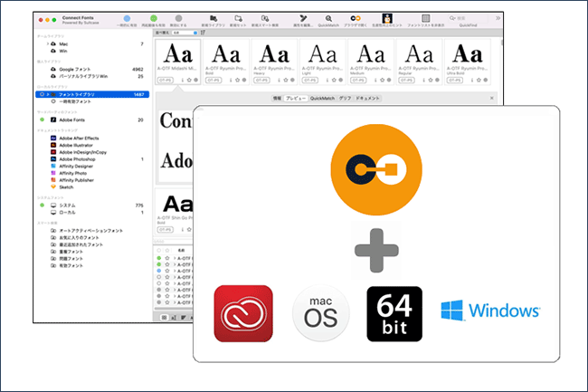Click the Adobe Fonts icon in sidebar
Image resolution: width=588 pixels, height=392 pixels.
[x=53, y=120]
